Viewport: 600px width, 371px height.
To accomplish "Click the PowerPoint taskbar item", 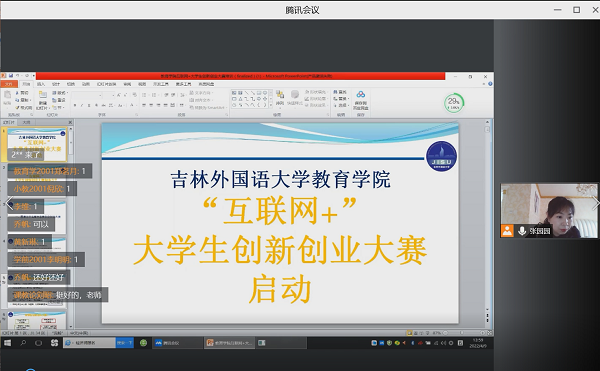I will click(x=229, y=343).
